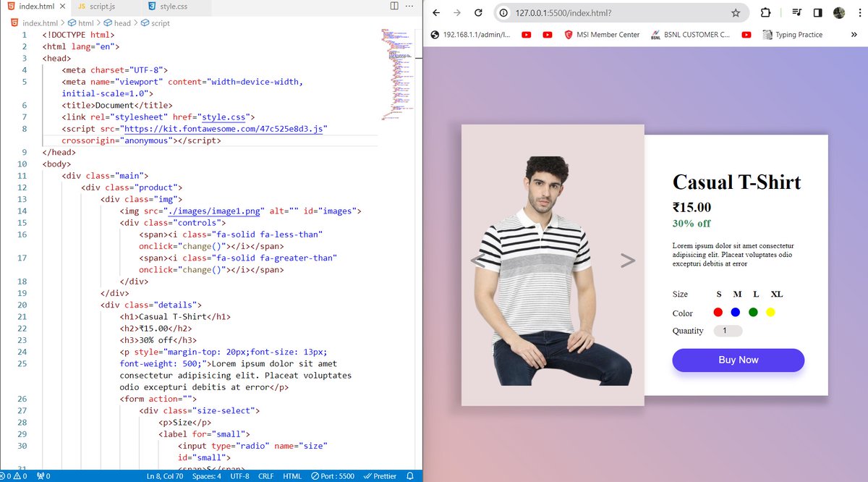Screen dimensions: 868x482
Task: Click the 30% off text on page
Action: point(692,223)
